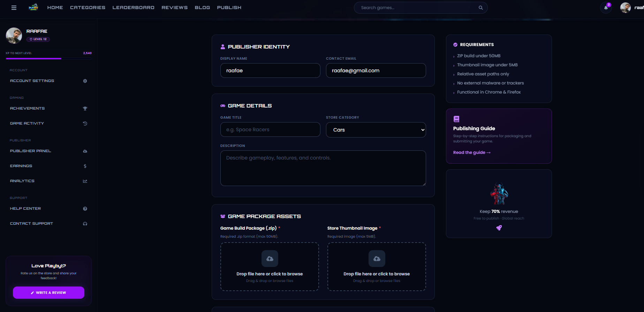644x312 pixels.
Task: Click the Publishing Guide heading
Action: point(474,128)
